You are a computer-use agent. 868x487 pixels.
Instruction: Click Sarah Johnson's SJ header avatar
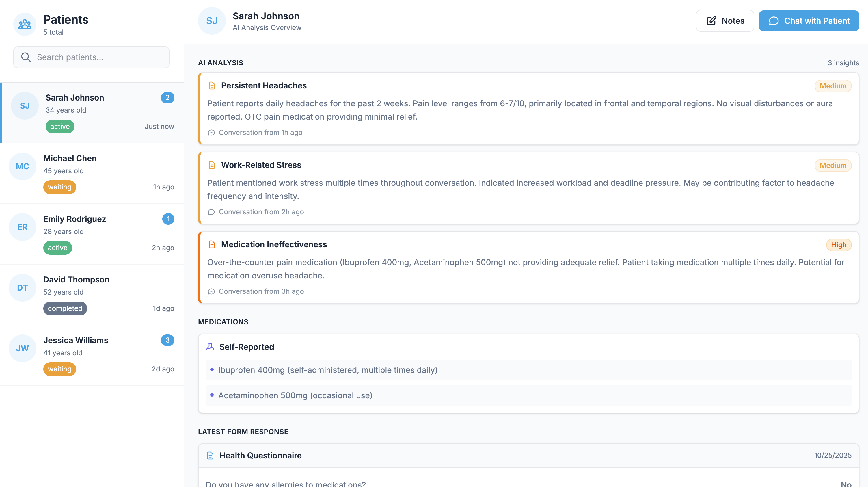pyautogui.click(x=212, y=21)
